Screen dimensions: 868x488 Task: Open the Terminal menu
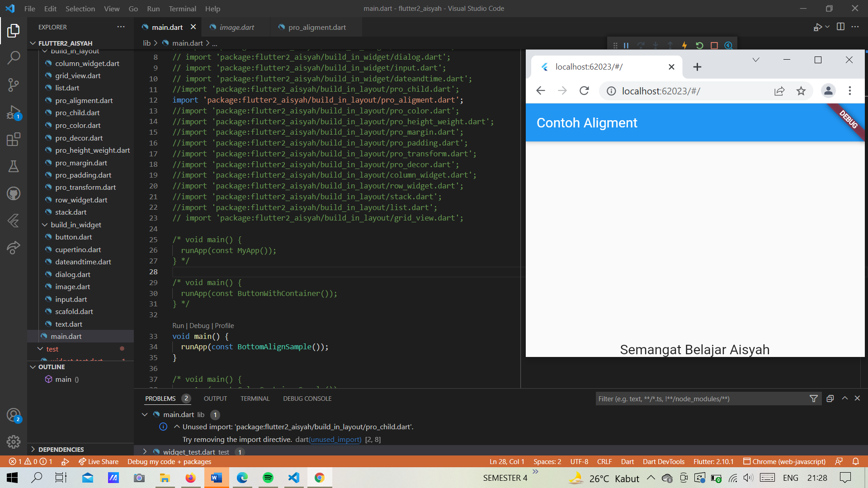(x=182, y=9)
